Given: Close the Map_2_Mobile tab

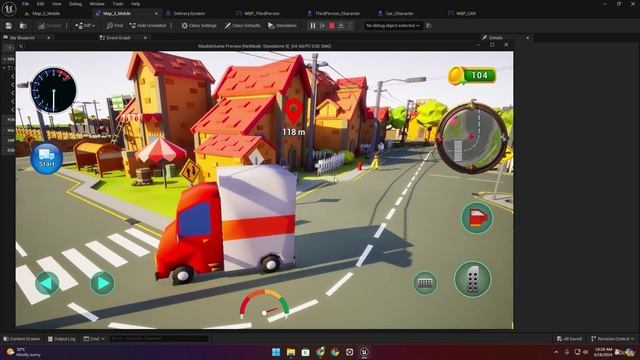Looking at the screenshot, I should (156, 13).
